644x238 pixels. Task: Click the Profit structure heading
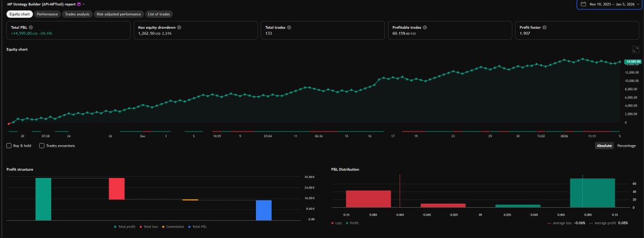[20, 169]
